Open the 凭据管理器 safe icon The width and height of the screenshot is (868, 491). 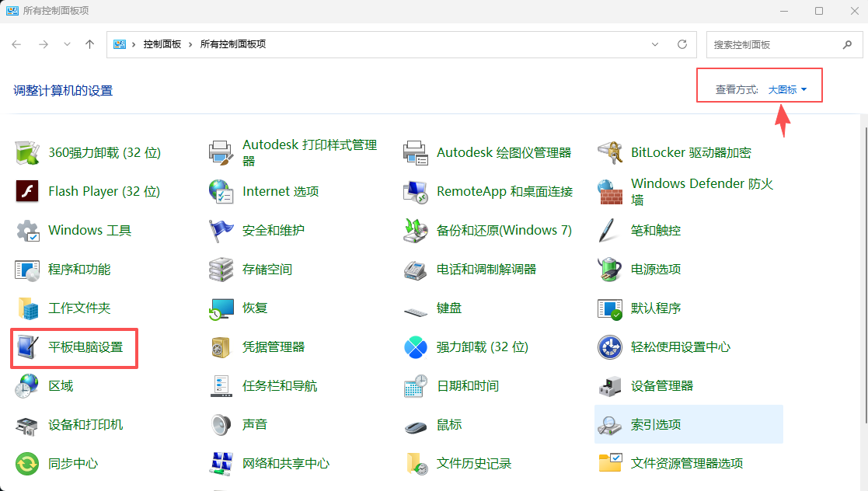(x=221, y=347)
